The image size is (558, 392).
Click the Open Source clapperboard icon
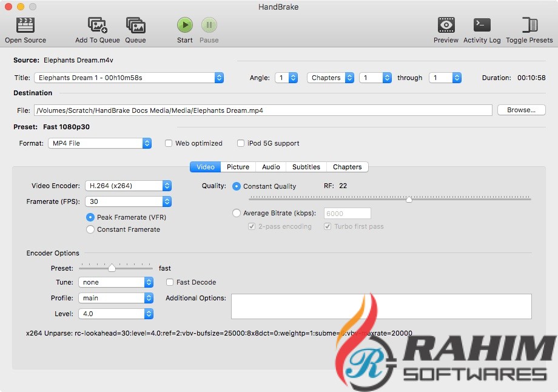25,25
